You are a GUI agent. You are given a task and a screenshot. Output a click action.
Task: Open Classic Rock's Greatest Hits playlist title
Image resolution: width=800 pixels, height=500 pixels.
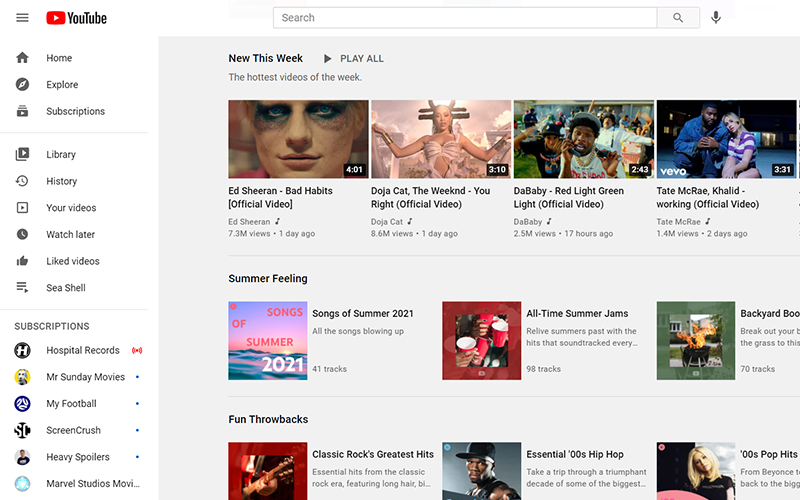click(373, 454)
